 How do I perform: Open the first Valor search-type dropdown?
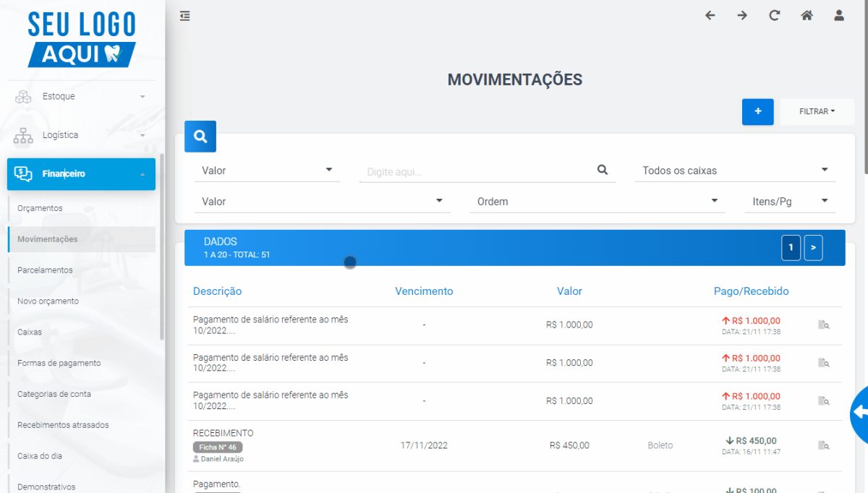[x=266, y=171]
